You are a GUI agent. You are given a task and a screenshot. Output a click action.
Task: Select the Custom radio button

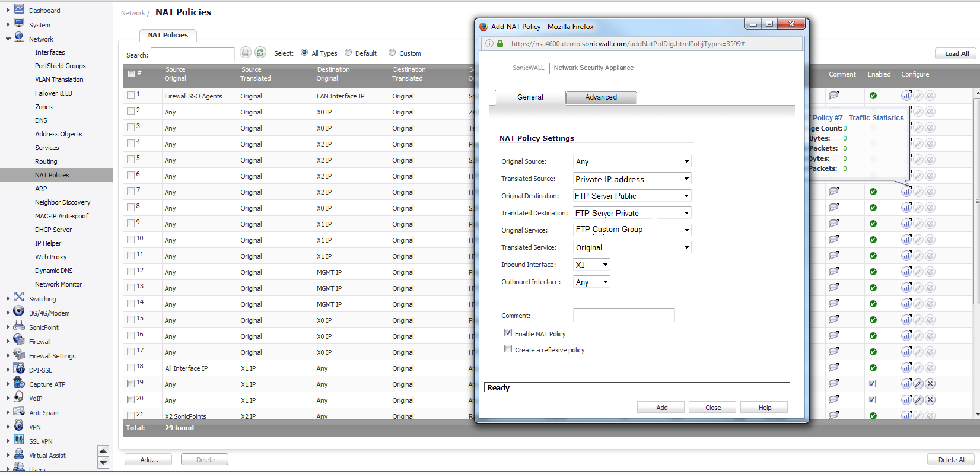click(x=392, y=52)
